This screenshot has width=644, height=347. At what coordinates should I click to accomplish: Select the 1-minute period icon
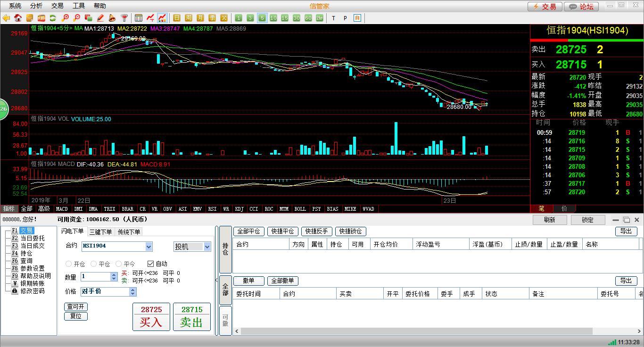239,18
